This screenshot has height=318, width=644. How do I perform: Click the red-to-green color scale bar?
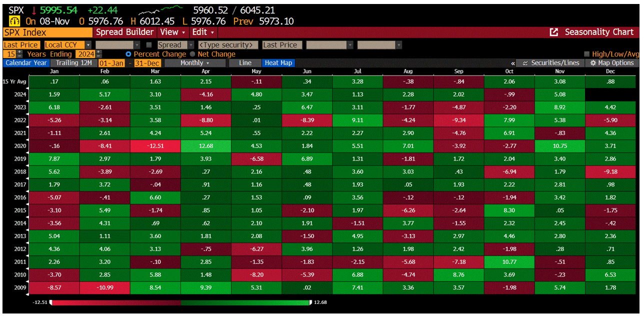180,302
